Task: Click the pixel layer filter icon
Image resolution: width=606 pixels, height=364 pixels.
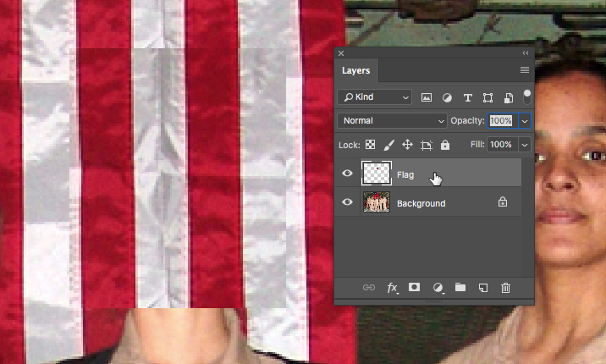Action: (427, 97)
